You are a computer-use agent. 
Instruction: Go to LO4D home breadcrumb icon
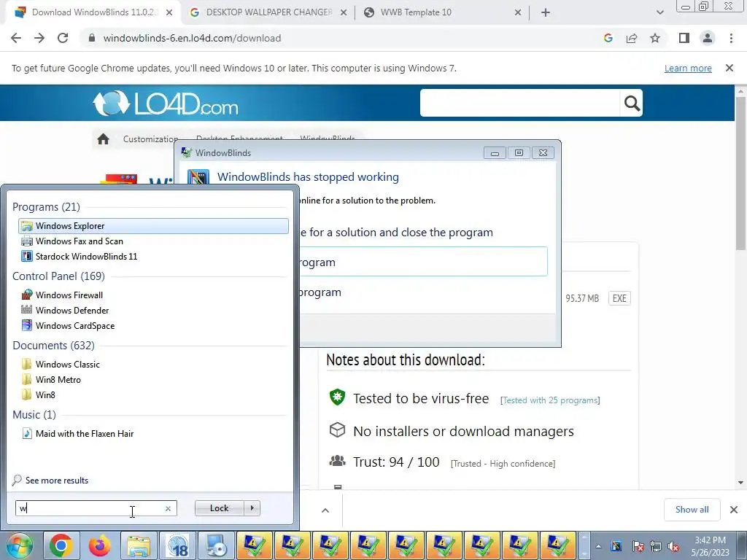103,139
